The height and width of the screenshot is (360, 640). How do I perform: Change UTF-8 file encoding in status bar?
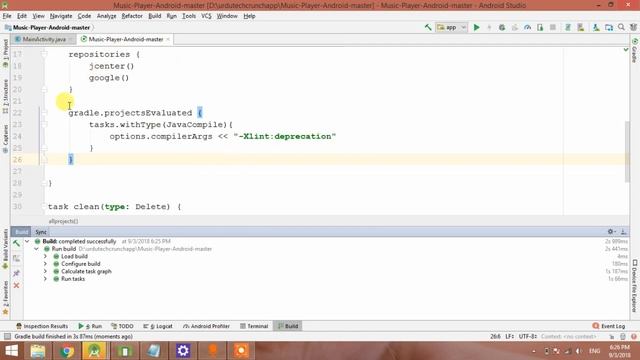click(x=527, y=336)
